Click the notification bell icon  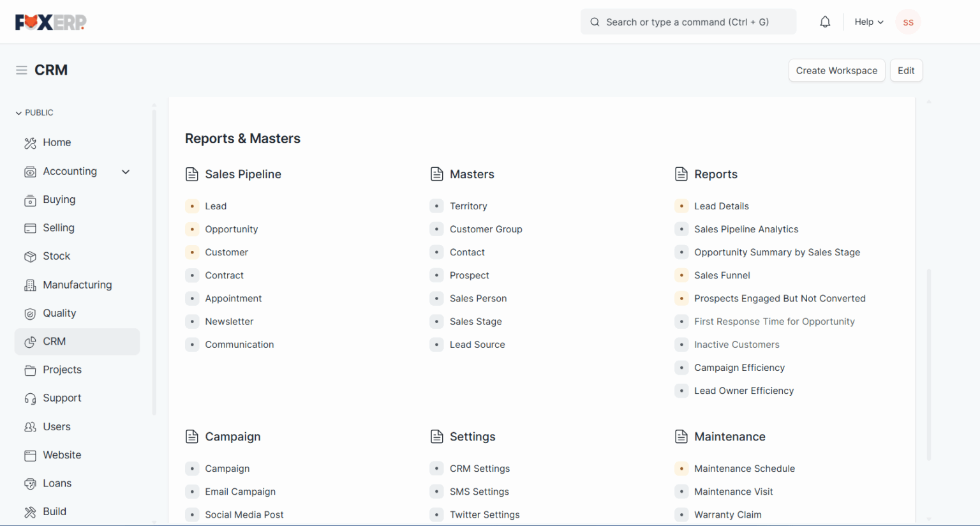(825, 21)
